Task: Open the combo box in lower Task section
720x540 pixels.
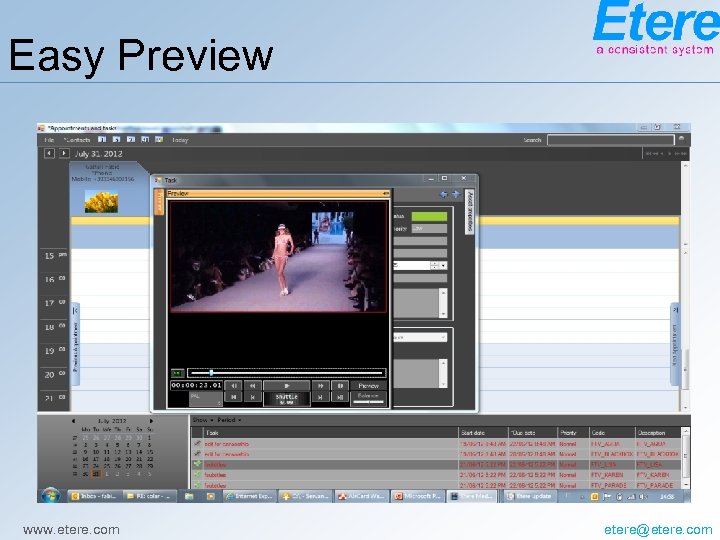Action: pyautogui.click(x=419, y=338)
